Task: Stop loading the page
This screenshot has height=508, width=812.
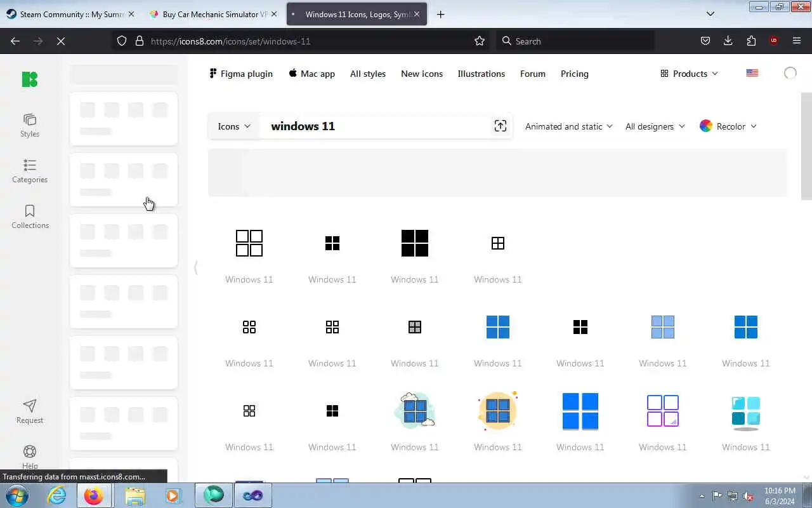Action: click(x=61, y=41)
